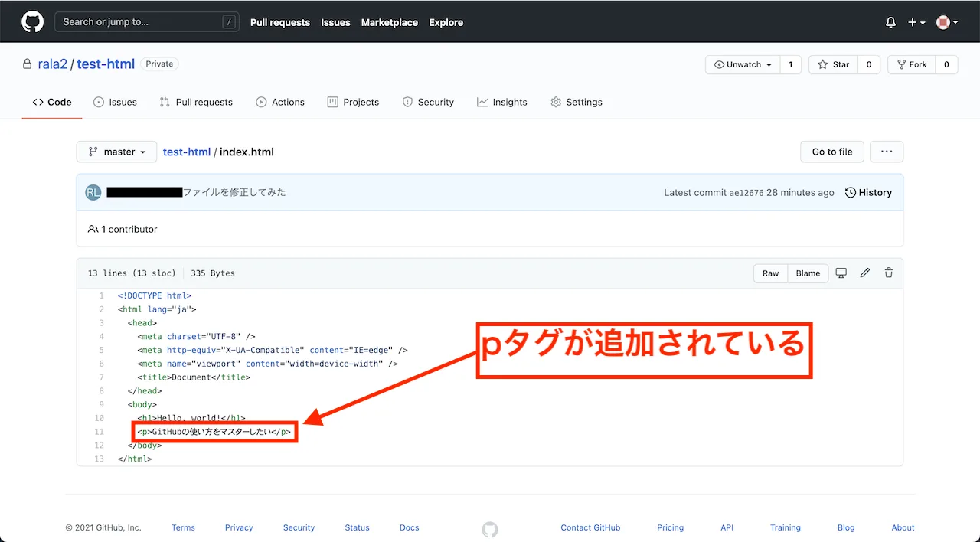Open the test-html repository title link
Screen dimensions: 980x542
(x=106, y=64)
